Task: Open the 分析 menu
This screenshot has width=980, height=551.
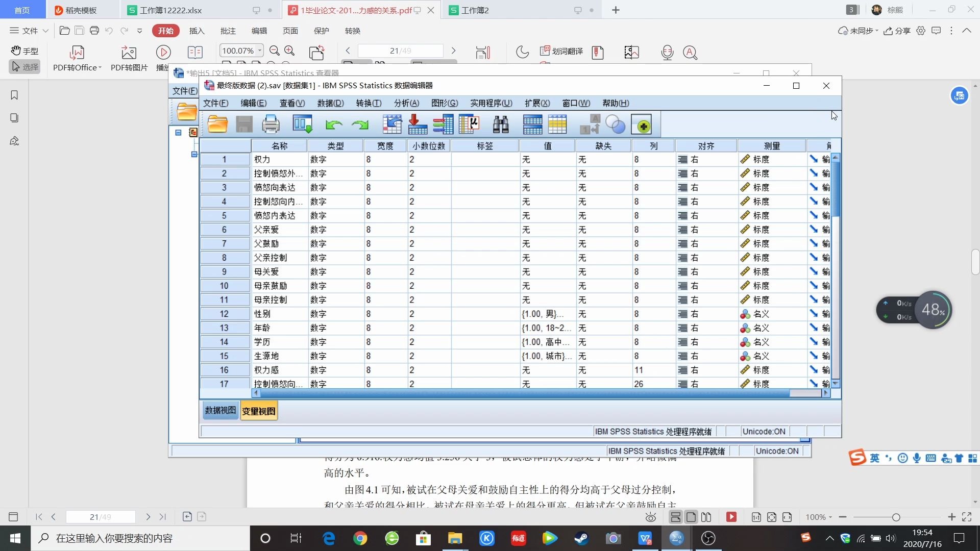Action: point(405,103)
